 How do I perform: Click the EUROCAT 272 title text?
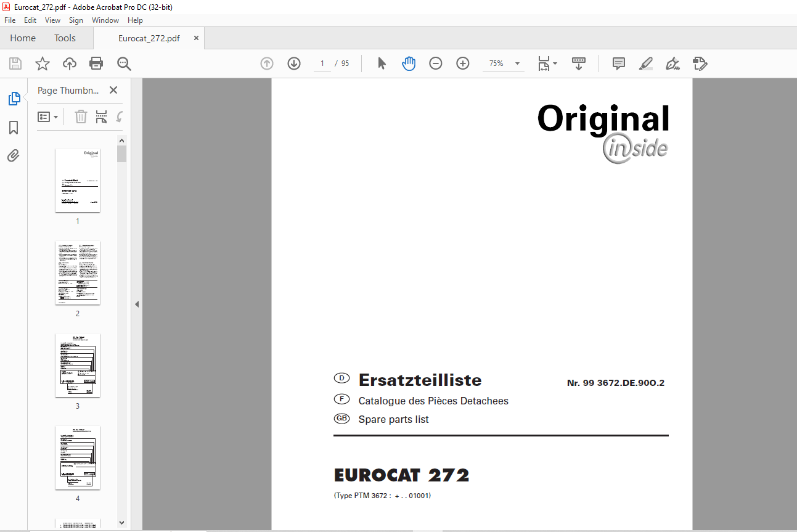coord(402,475)
